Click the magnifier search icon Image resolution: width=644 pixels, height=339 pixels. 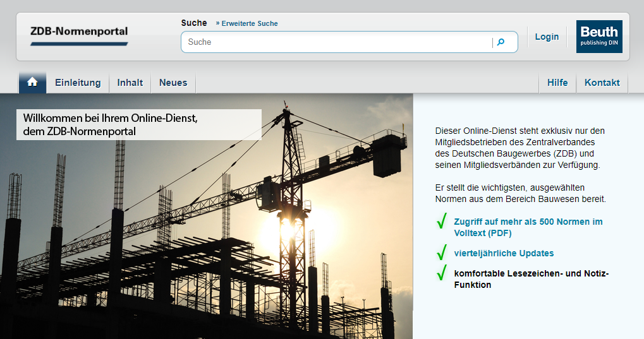point(501,42)
